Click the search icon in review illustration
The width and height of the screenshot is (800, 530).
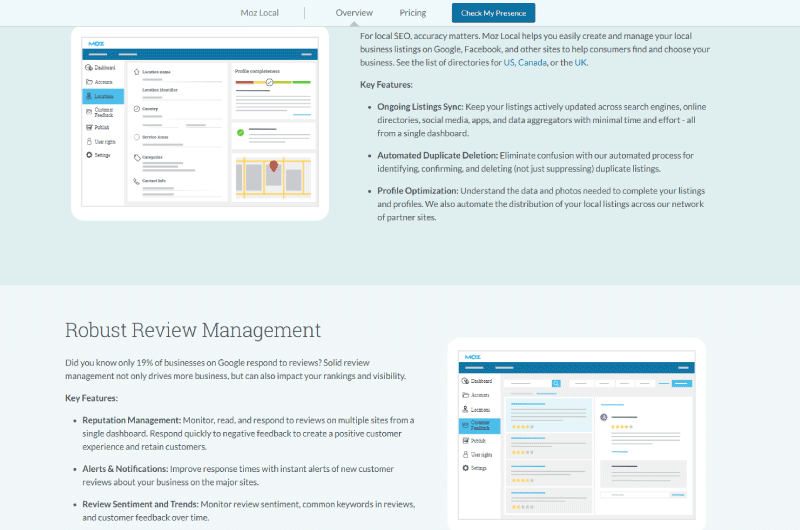point(556,383)
